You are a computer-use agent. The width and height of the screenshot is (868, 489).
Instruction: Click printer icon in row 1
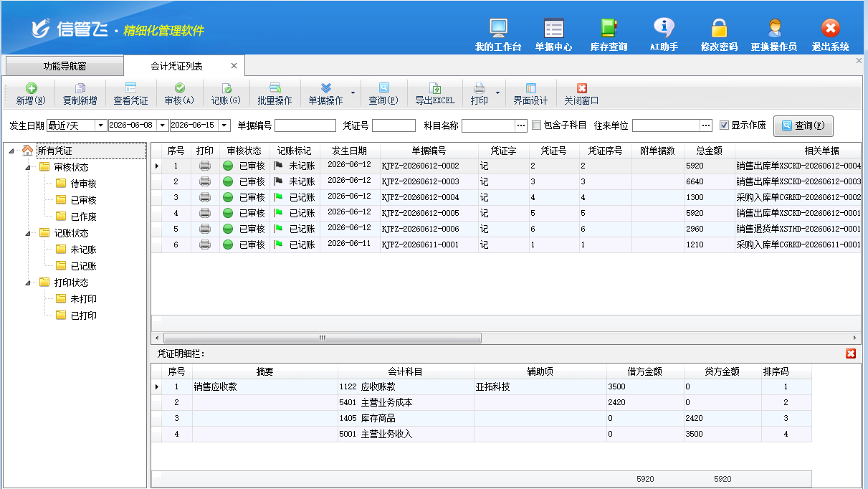pyautogui.click(x=205, y=166)
